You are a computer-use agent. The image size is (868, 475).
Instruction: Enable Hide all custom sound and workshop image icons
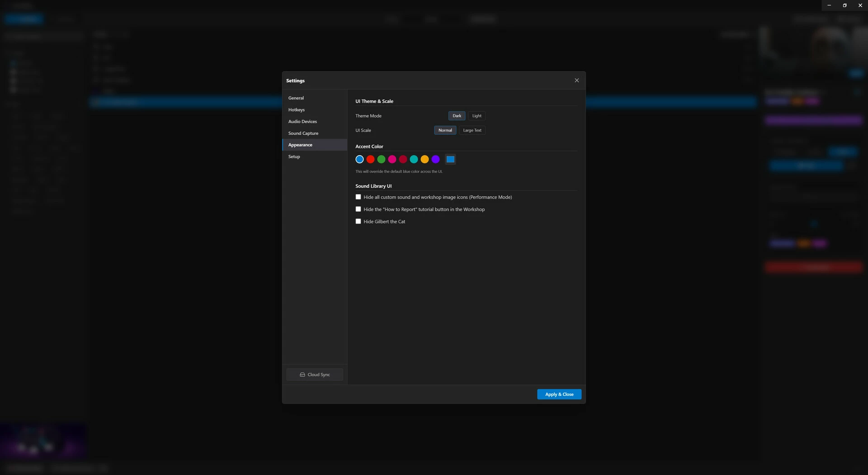pos(358,197)
